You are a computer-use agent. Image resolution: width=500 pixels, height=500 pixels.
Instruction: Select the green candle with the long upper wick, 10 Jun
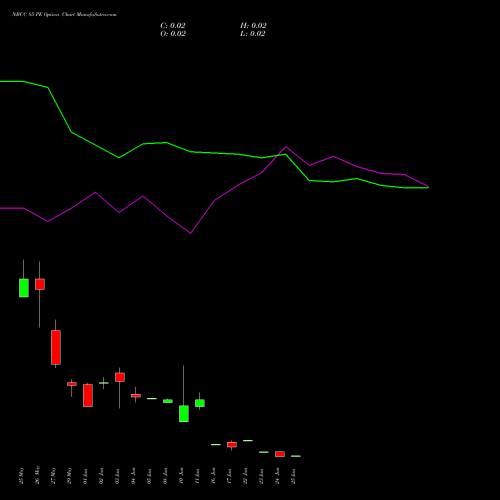(x=184, y=413)
